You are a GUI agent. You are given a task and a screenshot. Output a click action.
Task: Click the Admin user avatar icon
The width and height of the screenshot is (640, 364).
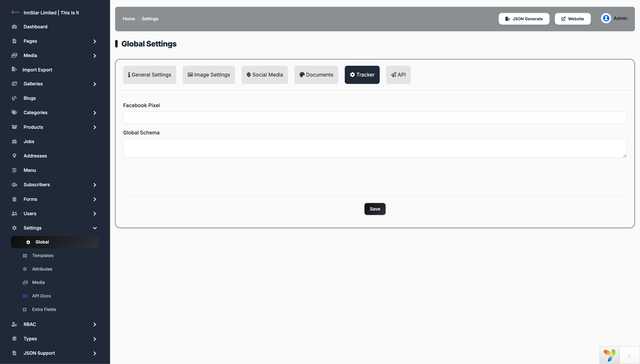click(606, 18)
